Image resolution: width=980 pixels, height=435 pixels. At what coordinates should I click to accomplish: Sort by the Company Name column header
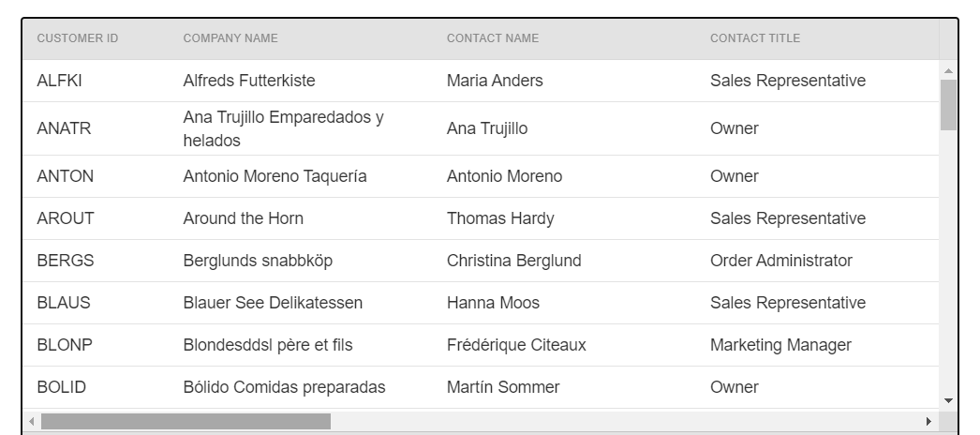pos(230,38)
